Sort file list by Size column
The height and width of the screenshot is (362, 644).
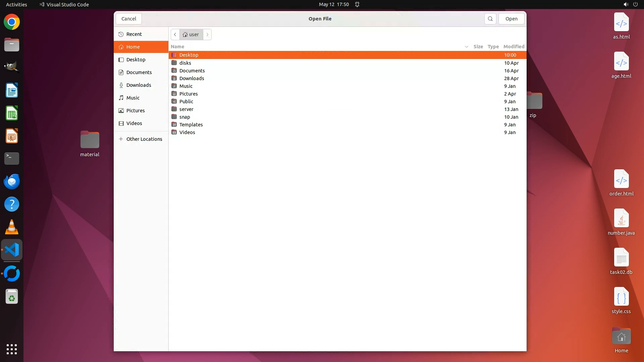coord(478,47)
